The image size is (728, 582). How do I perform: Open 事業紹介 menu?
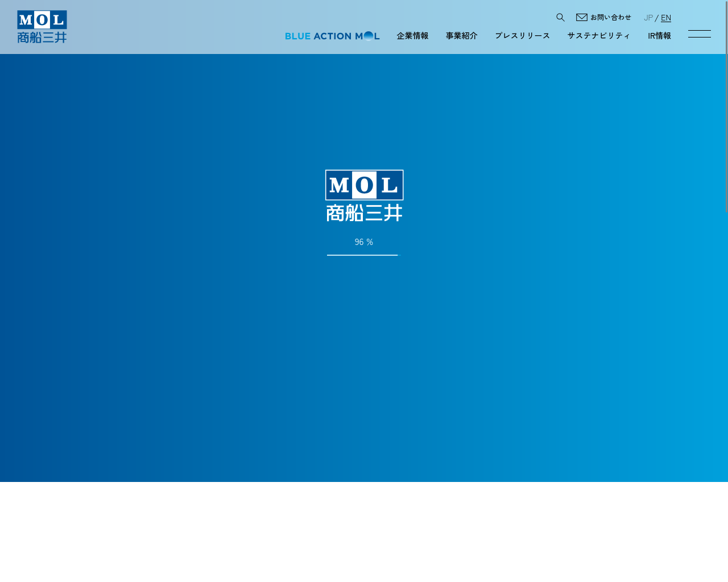461,36
